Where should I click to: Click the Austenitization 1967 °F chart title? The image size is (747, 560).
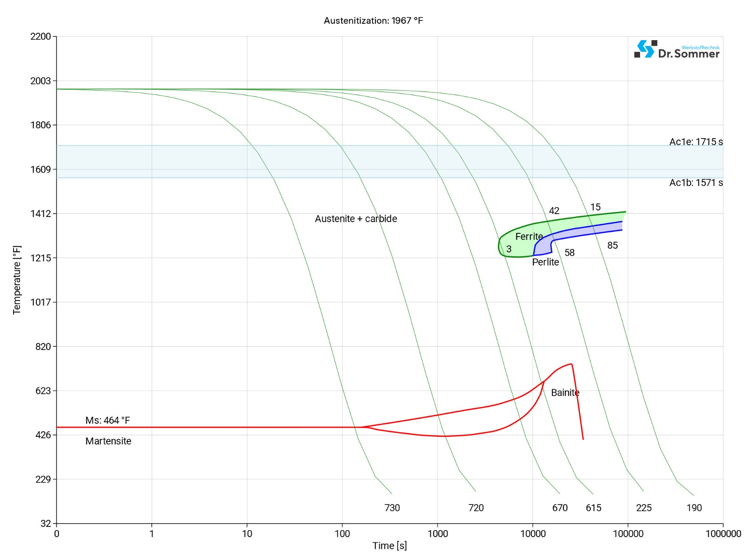coord(373,21)
